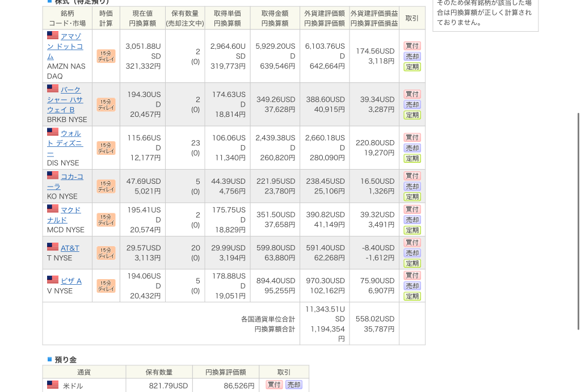The width and height of the screenshot is (581, 392).
Task: Open the AT&T stock link
Action: (70, 248)
